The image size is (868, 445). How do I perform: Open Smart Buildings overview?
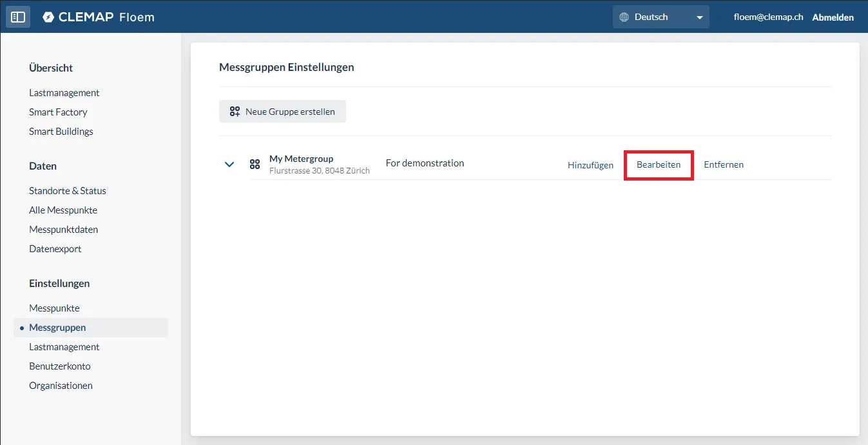click(x=61, y=132)
